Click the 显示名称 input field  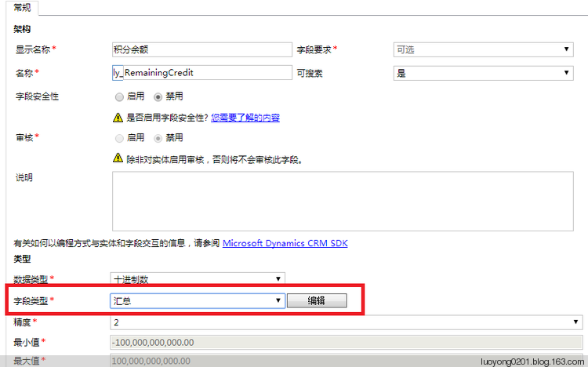point(201,49)
